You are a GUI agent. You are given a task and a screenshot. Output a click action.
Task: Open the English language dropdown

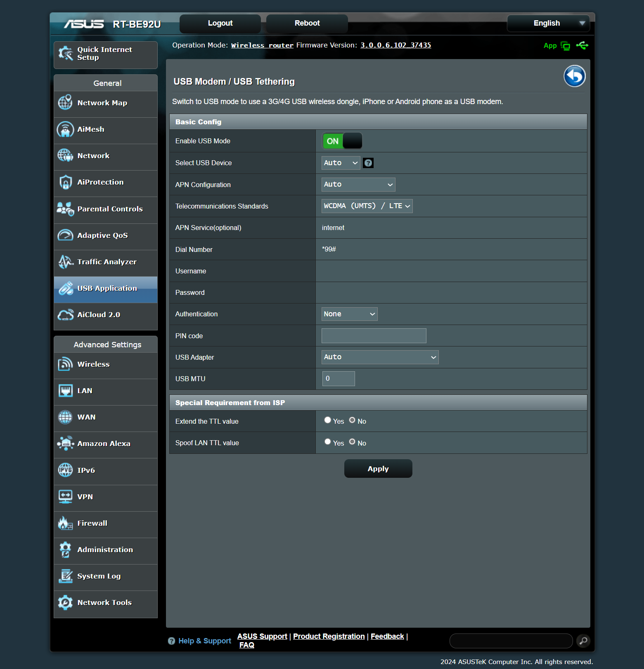pos(548,23)
